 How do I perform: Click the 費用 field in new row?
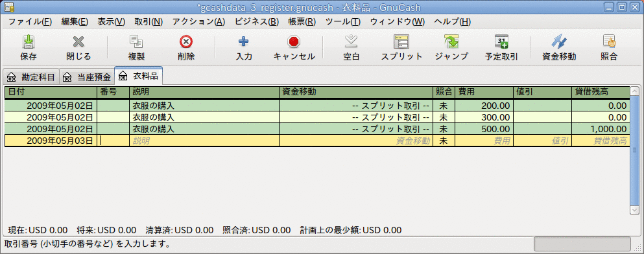[484, 141]
